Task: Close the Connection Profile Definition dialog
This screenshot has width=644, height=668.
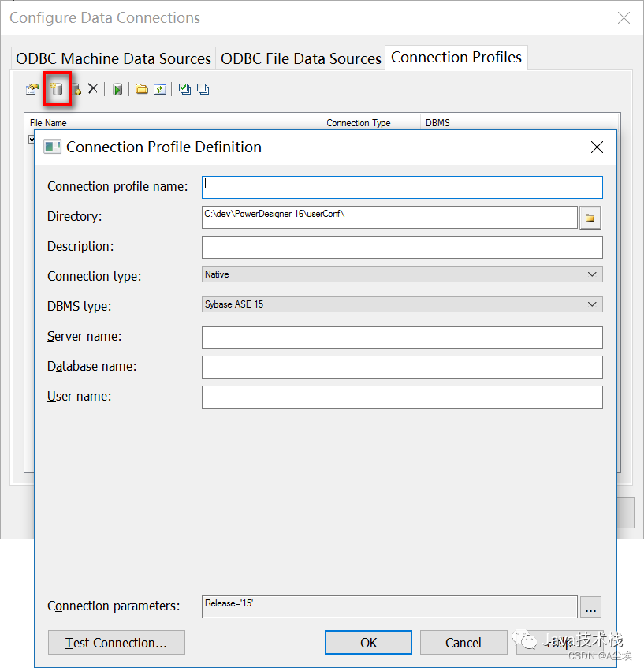Action: (597, 147)
